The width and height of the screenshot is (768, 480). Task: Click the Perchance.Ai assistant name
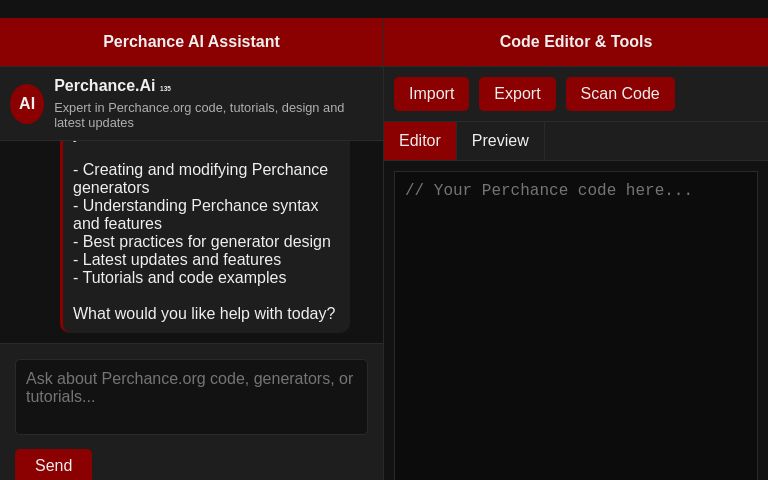point(104,86)
